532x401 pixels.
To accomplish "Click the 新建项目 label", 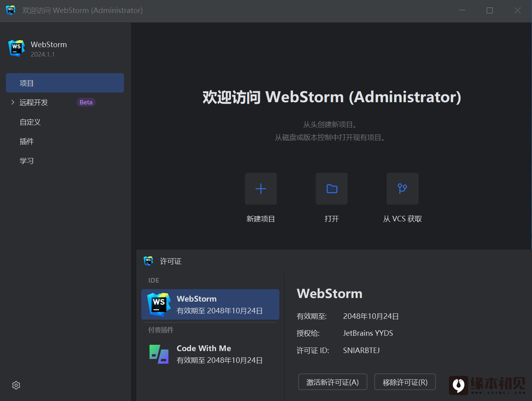I will tap(260, 219).
